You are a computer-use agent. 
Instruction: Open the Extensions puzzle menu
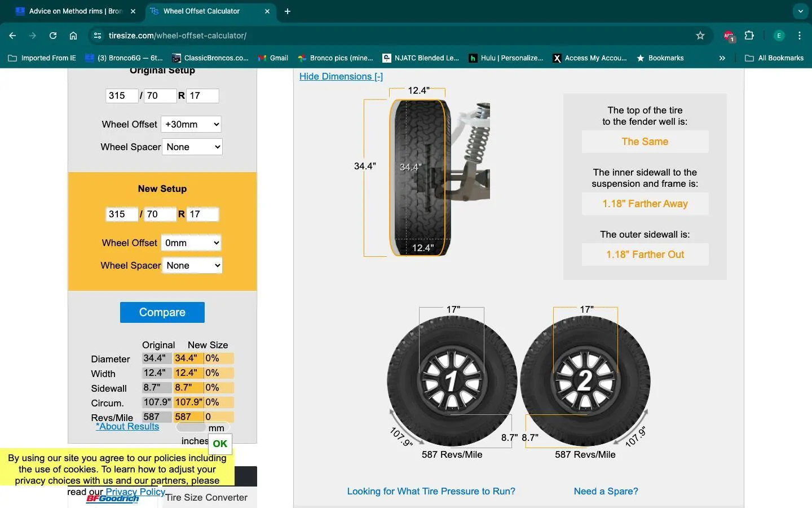[749, 36]
